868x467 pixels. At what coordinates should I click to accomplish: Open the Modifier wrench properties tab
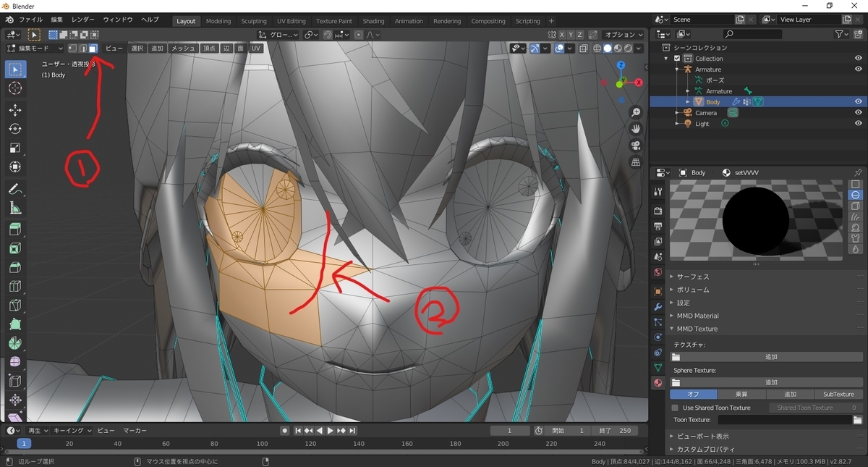[658, 307]
